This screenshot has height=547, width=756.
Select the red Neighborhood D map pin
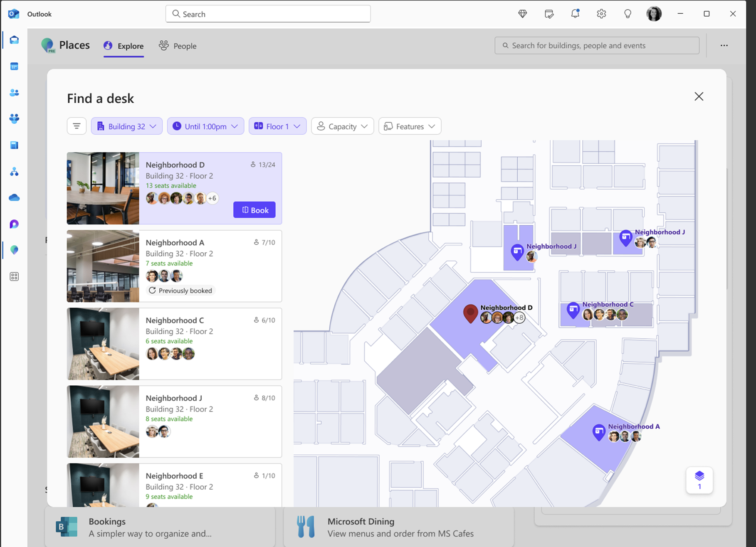(470, 313)
